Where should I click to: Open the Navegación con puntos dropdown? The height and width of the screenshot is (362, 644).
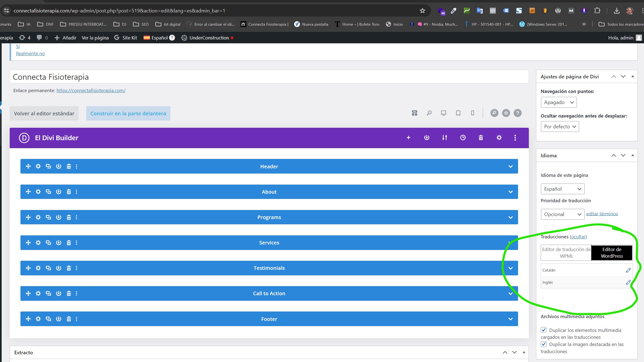(559, 102)
